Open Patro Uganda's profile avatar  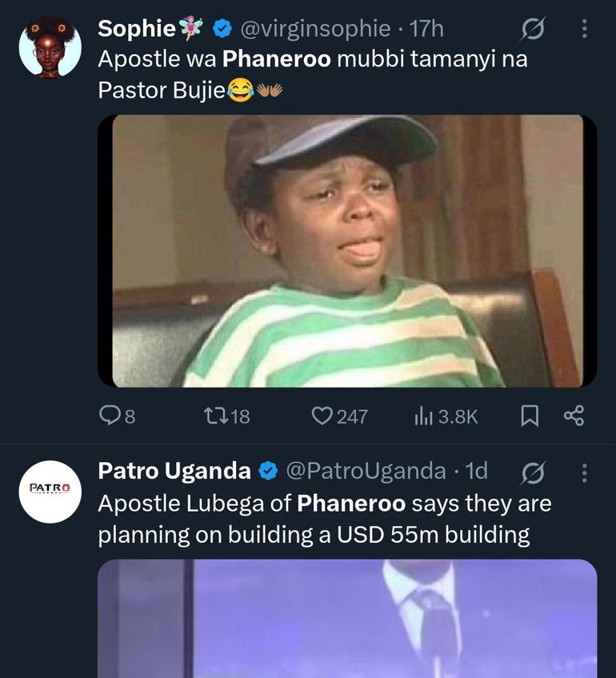click(x=50, y=491)
